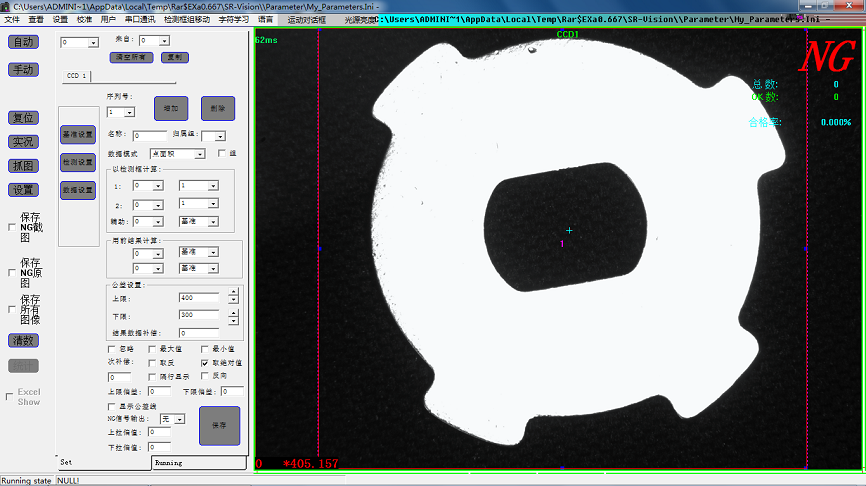Switch to 手动 (Manual) mode
This screenshot has width=866, height=486.
click(x=23, y=70)
